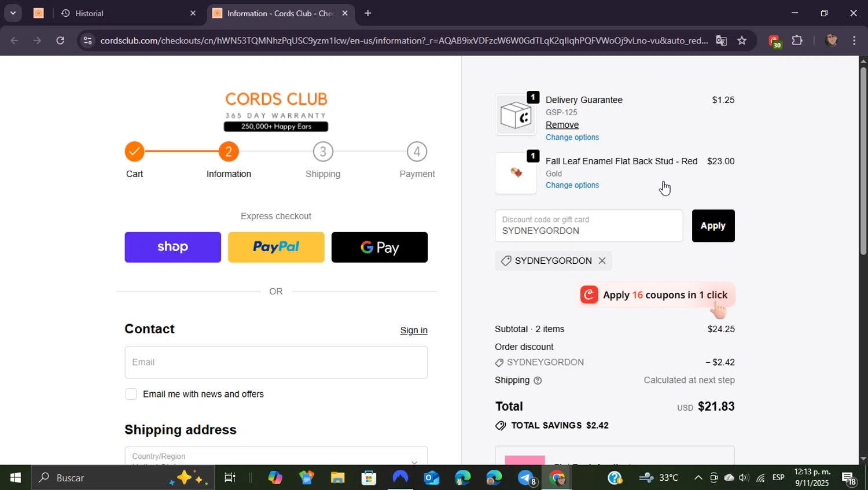The image size is (868, 490).
Task: Open Copilot from the taskbar
Action: tap(275, 478)
